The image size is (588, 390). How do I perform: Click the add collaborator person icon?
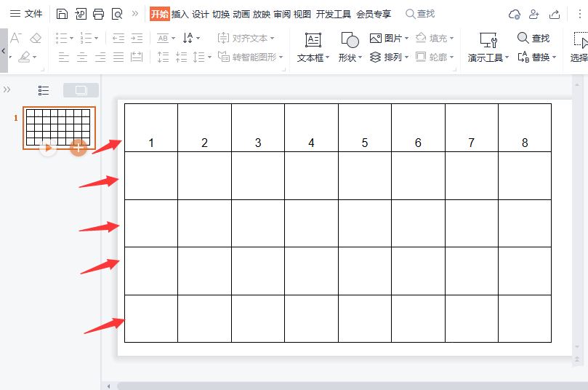point(534,14)
